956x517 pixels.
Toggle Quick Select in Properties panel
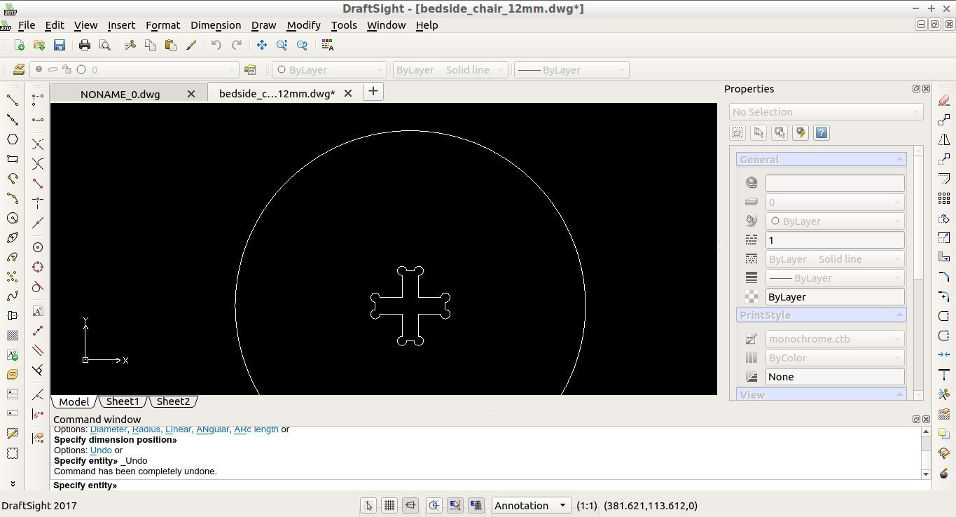801,132
